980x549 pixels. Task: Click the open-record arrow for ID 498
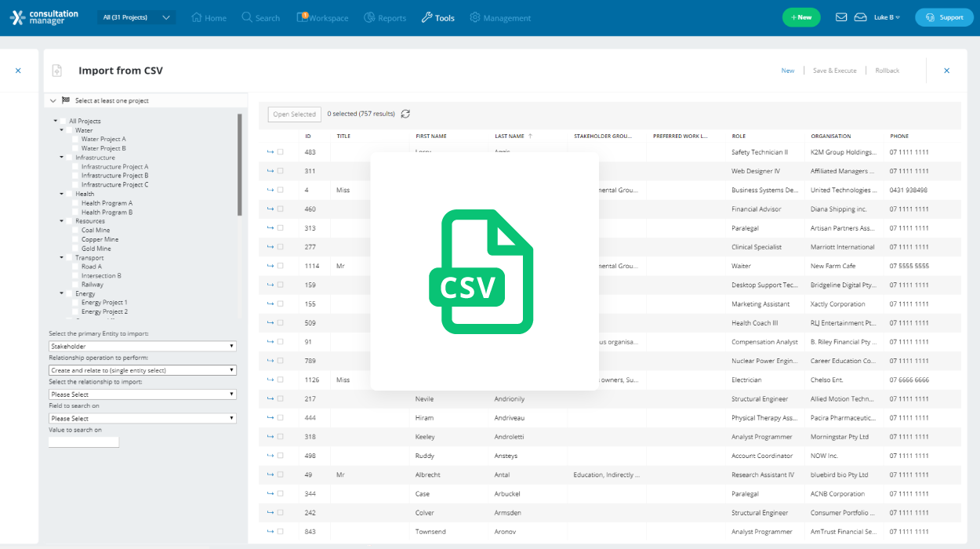pyautogui.click(x=270, y=456)
